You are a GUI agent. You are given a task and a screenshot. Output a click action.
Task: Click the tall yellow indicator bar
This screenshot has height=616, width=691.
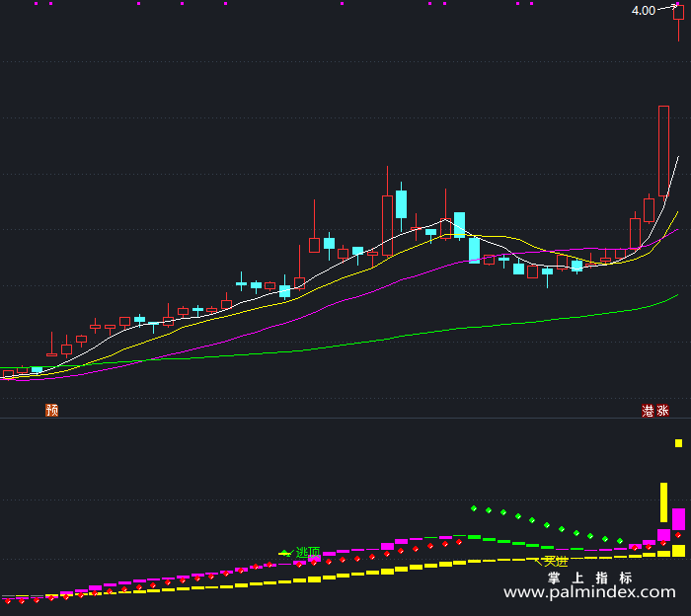click(x=663, y=502)
